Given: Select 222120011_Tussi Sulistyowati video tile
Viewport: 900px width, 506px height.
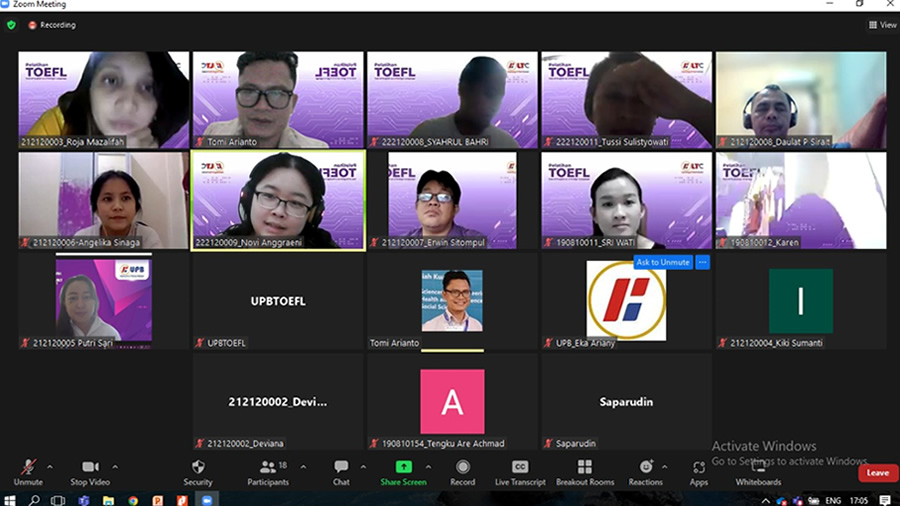Looking at the screenshot, I should (x=626, y=100).
